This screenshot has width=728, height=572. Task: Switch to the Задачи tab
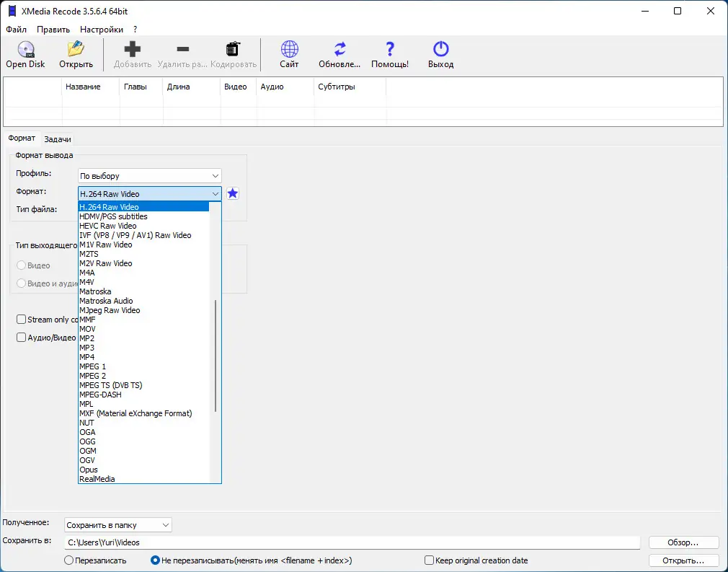58,139
